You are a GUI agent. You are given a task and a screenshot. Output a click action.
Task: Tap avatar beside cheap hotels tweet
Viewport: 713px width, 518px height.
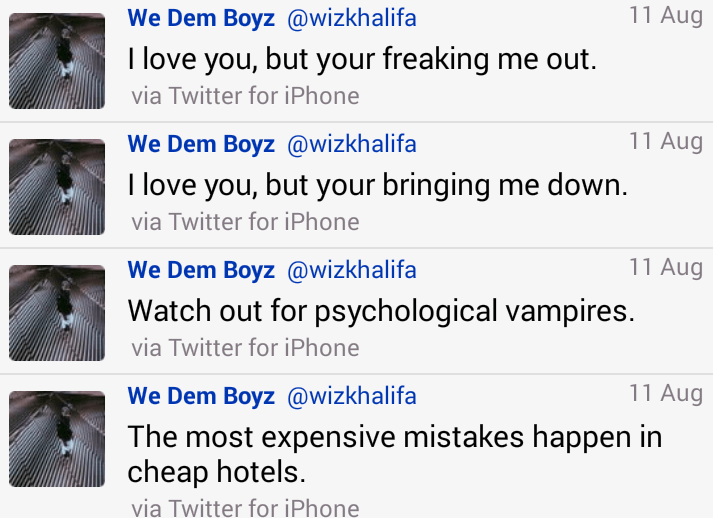coord(57,439)
